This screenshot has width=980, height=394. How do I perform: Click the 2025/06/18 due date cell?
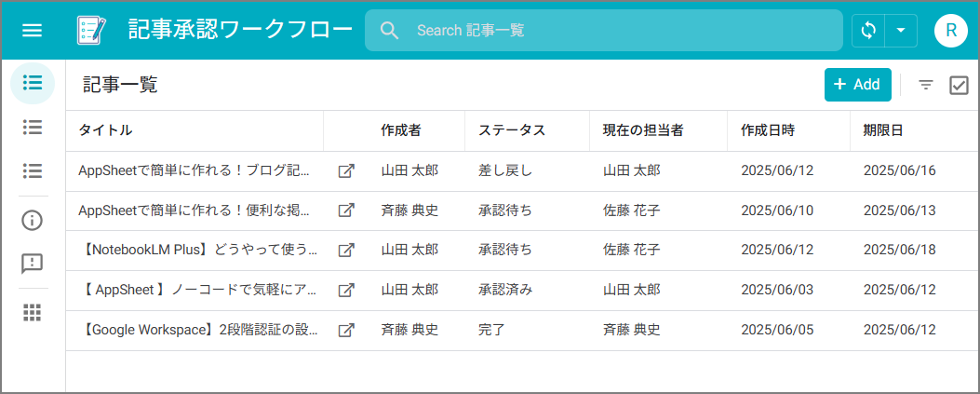pyautogui.click(x=899, y=251)
